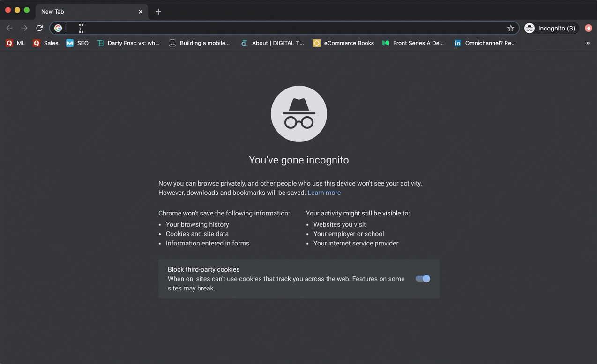This screenshot has width=597, height=364.
Task: Open the LinkedIn 'Omnichannel? Re...' bookmark
Action: pyautogui.click(x=485, y=43)
